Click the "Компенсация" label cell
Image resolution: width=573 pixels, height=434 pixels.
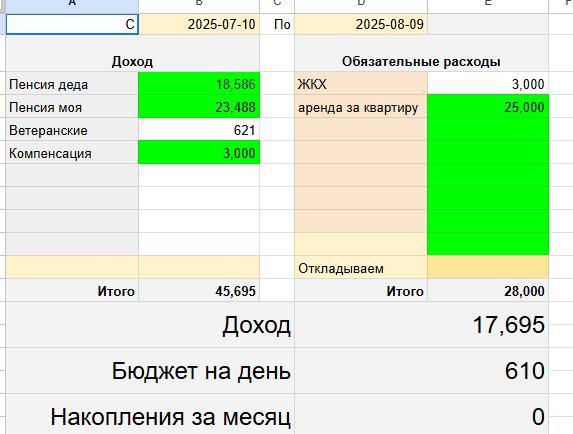(72, 153)
